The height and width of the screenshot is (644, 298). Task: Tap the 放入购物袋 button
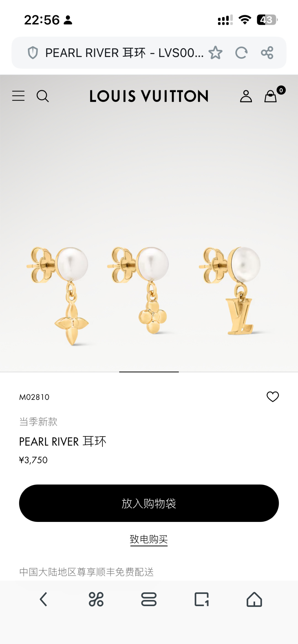149,503
